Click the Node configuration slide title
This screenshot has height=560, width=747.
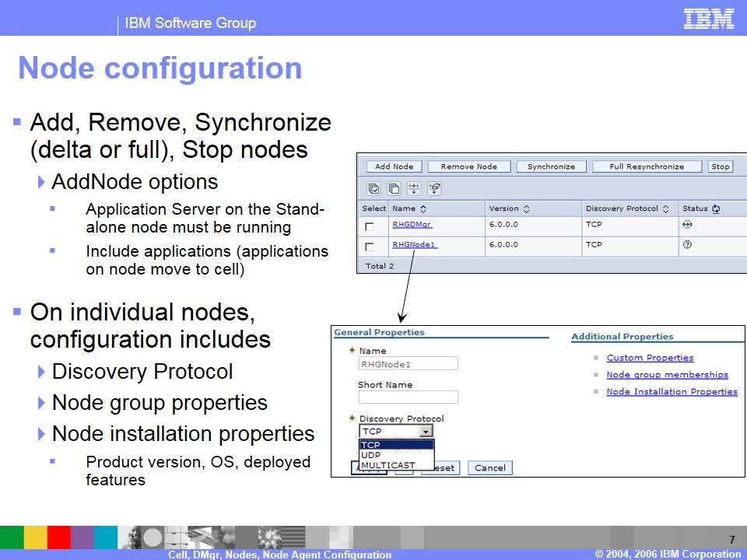(x=160, y=68)
